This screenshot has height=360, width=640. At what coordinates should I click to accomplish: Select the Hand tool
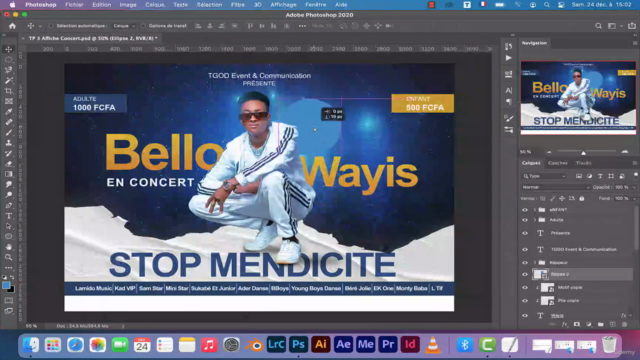pos(9,247)
